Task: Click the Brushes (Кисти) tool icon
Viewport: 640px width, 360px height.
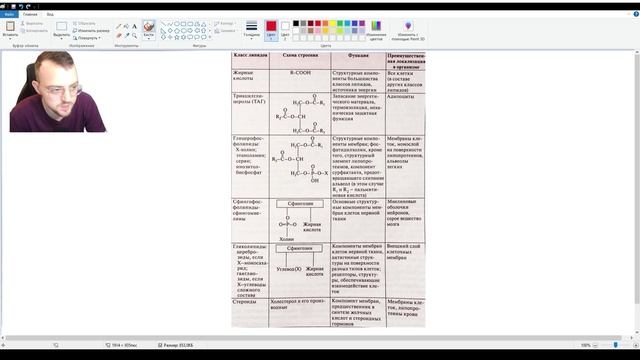Action: point(149,27)
